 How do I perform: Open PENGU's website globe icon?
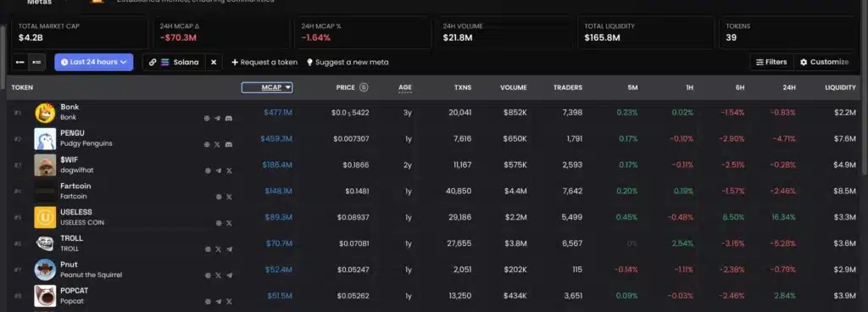pyautogui.click(x=207, y=144)
